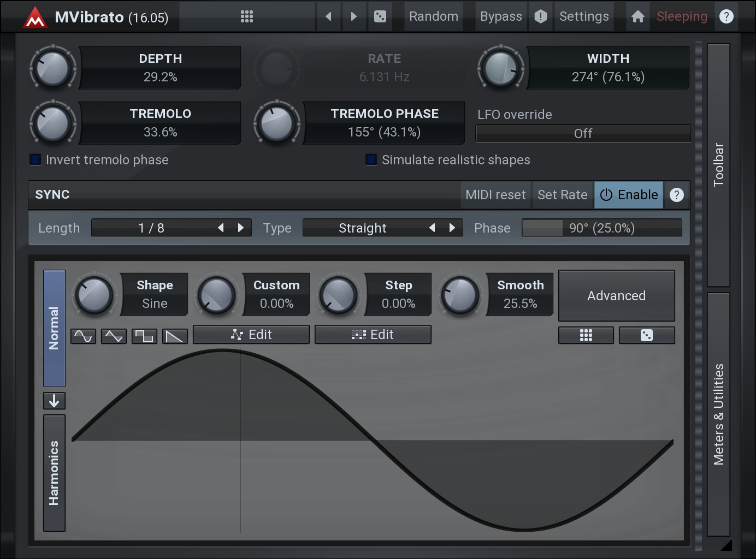Toggle the Simulate realistic shapes checkbox
This screenshot has height=559, width=756.
(x=371, y=159)
